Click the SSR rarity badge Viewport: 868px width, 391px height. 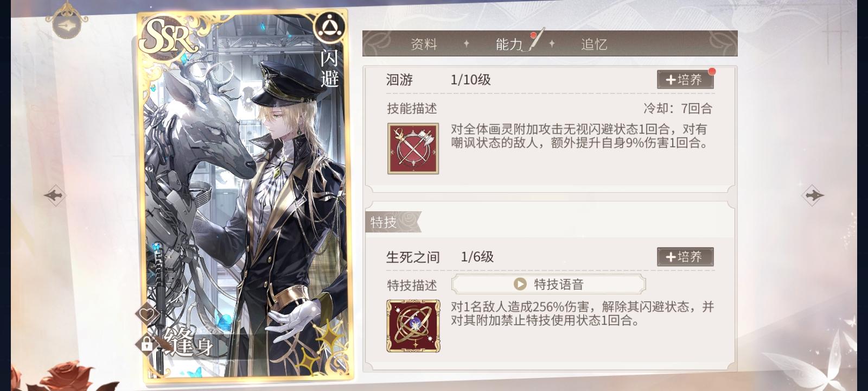pos(168,37)
